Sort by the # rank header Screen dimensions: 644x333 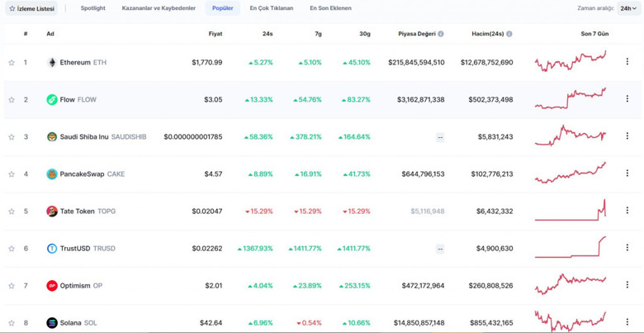tap(26, 34)
